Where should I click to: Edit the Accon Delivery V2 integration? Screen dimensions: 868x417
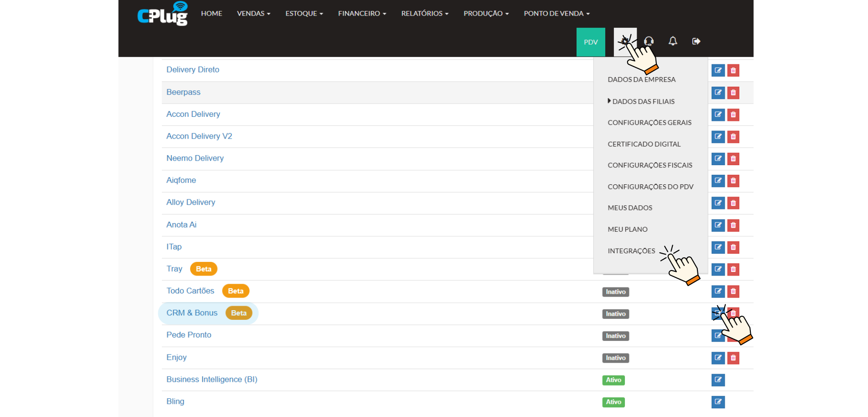[x=718, y=136]
